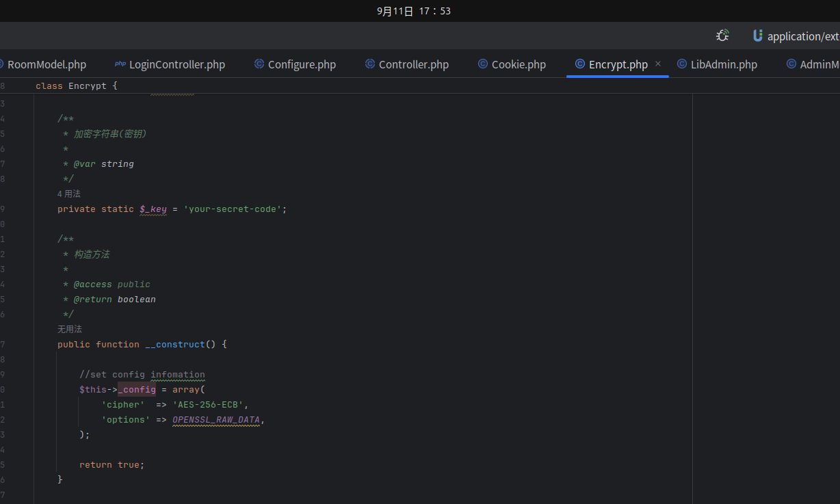Click the "无用法" hint above __construct
Screen dimensions: 840x504
69,330
